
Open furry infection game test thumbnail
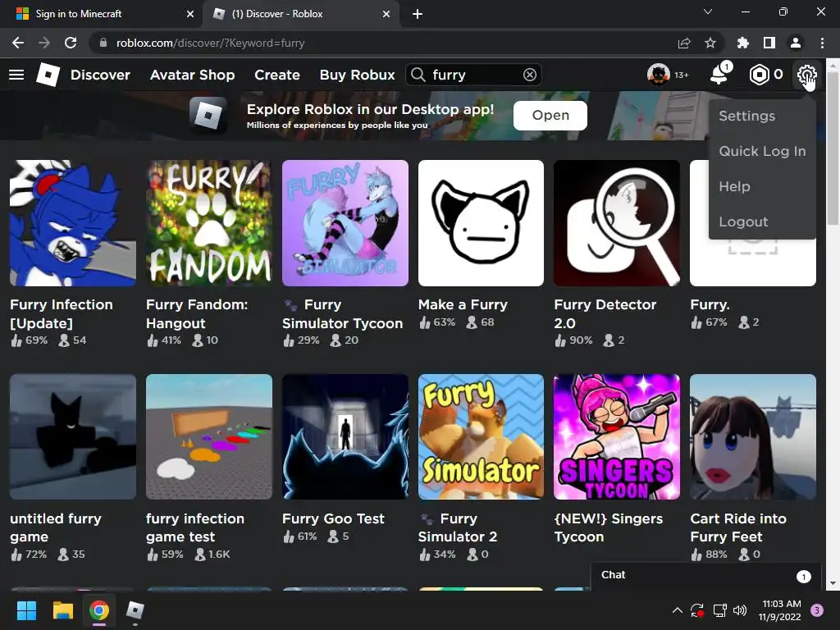tap(209, 436)
